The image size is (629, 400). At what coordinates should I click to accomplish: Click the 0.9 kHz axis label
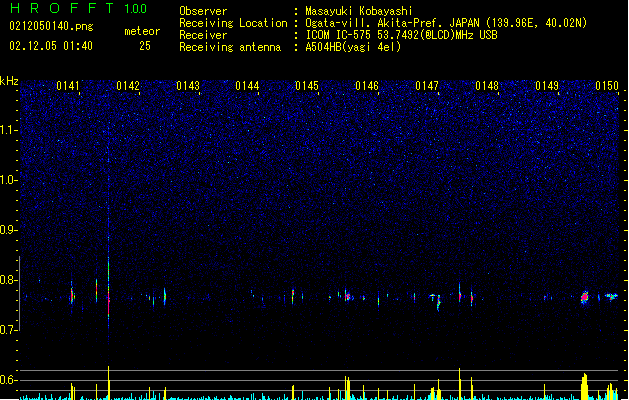pyautogui.click(x=9, y=230)
